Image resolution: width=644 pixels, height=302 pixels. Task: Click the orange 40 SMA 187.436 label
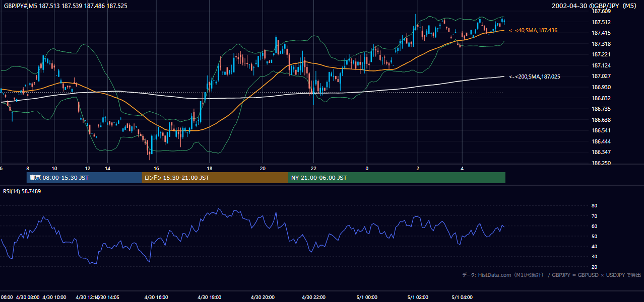point(533,31)
